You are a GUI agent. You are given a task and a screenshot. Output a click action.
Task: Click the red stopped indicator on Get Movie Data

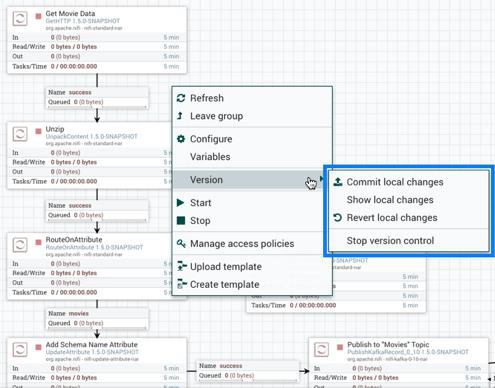click(39, 15)
